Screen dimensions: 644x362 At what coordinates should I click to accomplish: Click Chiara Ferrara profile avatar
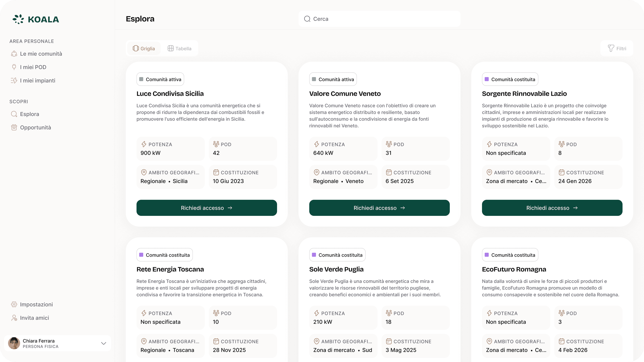click(14, 343)
